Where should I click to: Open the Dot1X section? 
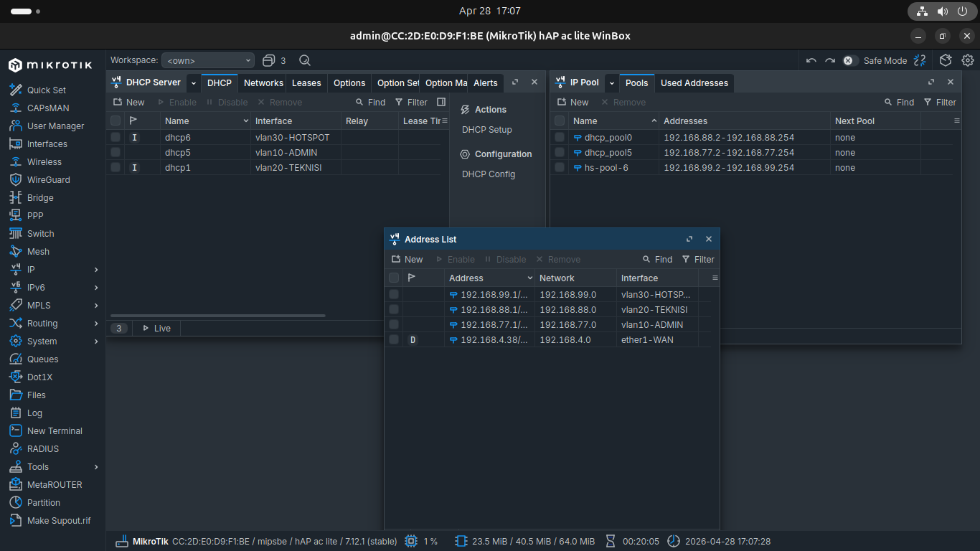click(39, 377)
